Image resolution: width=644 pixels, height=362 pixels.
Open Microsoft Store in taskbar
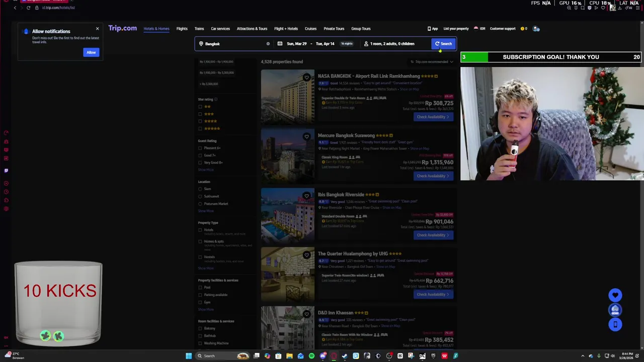click(278, 356)
